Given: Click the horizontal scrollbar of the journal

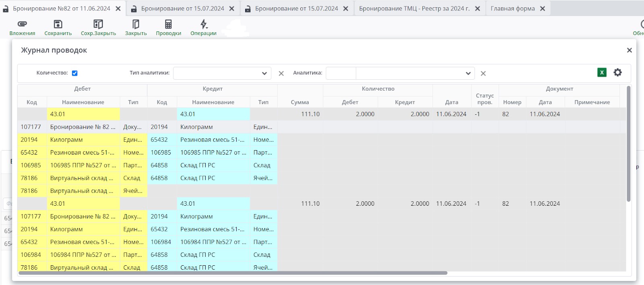Looking at the screenshot, I should (x=233, y=273).
